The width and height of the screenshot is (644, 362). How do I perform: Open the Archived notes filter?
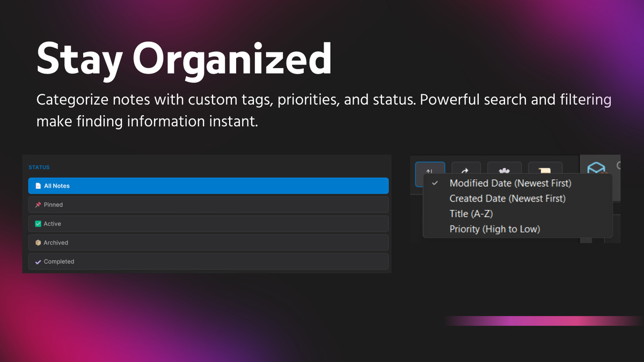pyautogui.click(x=208, y=242)
